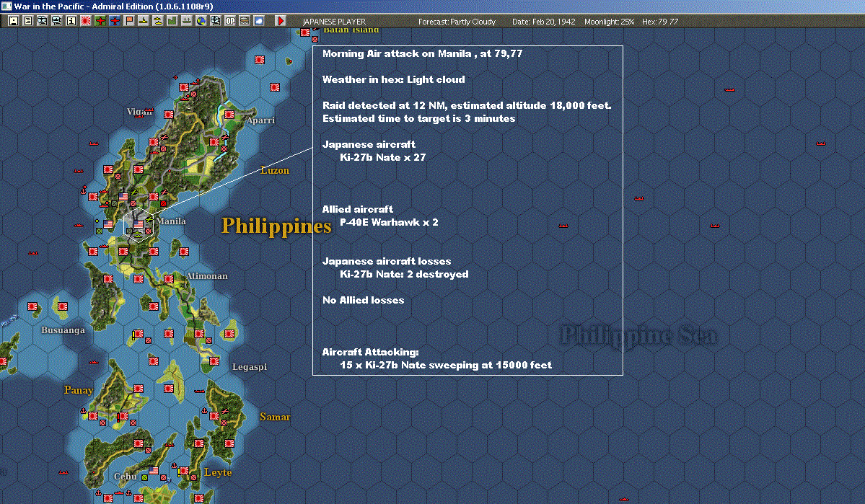Click the red play arrow to end turn
This screenshot has width=865, height=504.
tap(280, 21)
